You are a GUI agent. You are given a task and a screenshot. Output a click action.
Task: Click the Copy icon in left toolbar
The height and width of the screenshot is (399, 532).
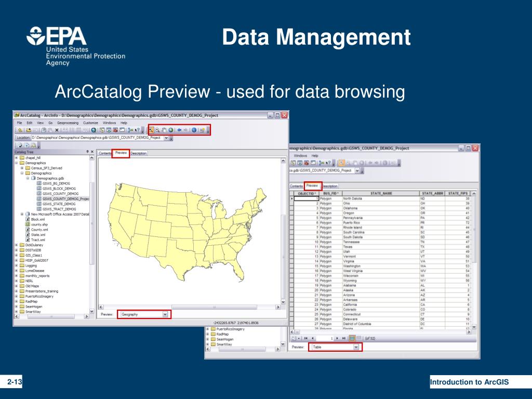pos(44,130)
